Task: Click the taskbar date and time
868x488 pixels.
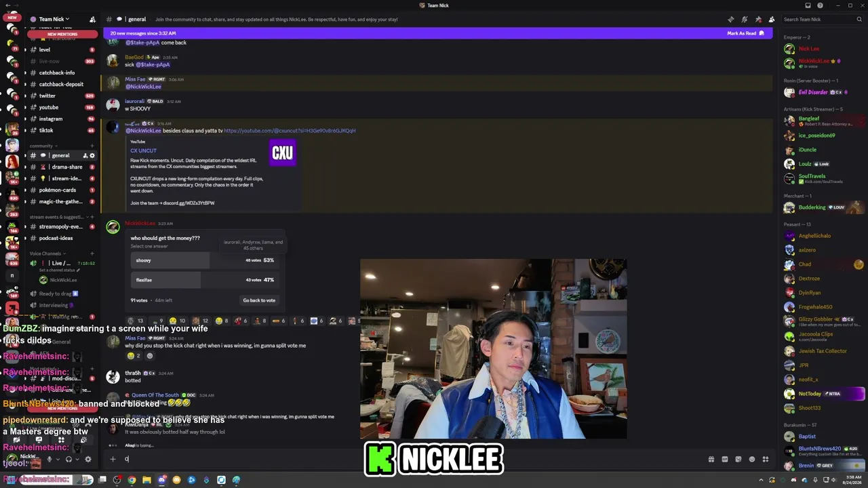Action: click(x=850, y=480)
